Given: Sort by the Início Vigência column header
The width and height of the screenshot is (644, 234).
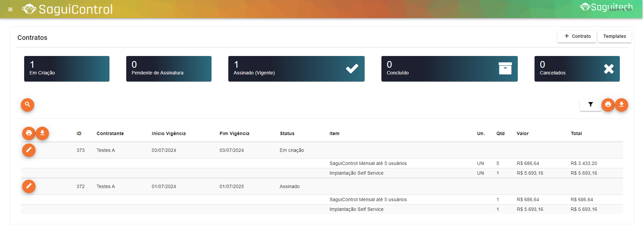Looking at the screenshot, I should 169,133.
